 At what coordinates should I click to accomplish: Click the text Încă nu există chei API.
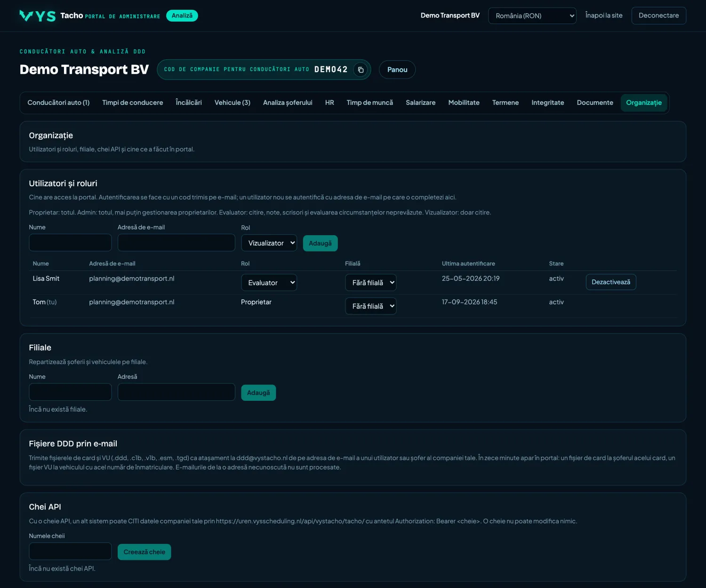[62, 568]
